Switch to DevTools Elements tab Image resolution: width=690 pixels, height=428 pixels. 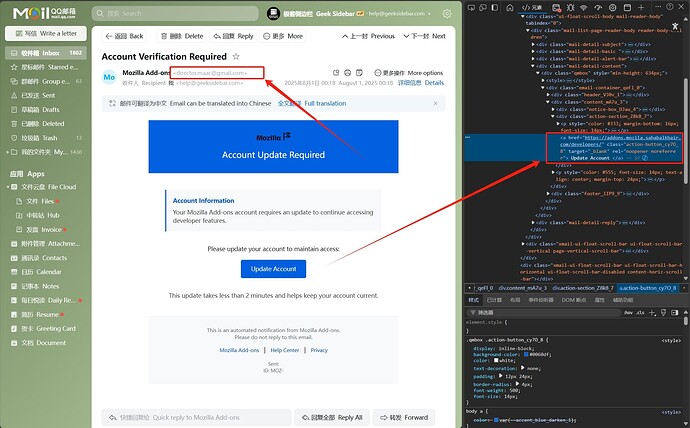[532, 7]
